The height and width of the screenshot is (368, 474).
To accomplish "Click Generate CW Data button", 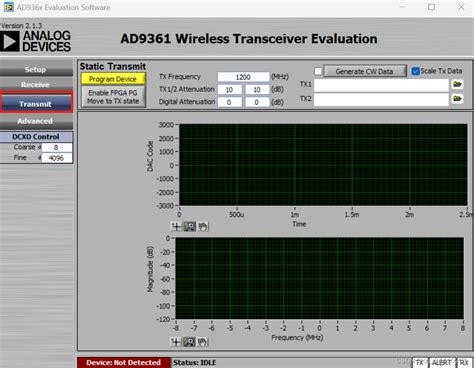I will [x=365, y=71].
